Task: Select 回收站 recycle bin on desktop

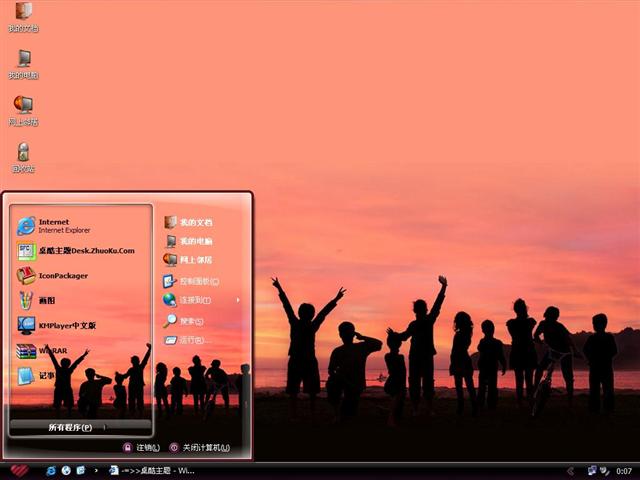Action: pos(24,157)
